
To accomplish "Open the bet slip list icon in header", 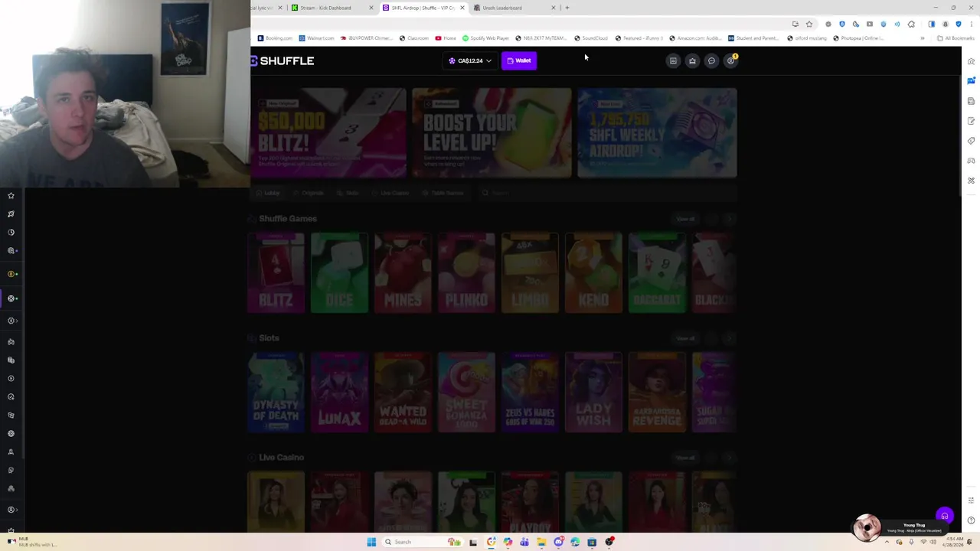I will [x=673, y=61].
